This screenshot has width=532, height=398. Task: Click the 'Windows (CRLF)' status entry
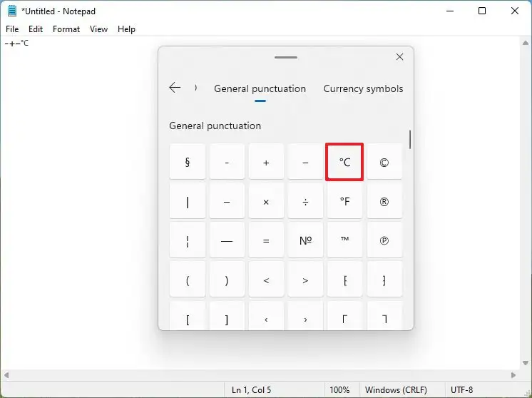[396, 390]
